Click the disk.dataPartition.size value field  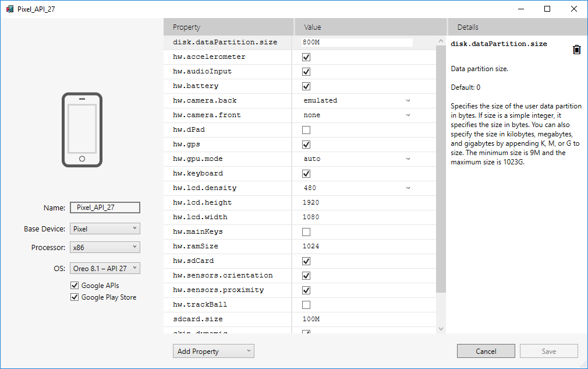356,43
